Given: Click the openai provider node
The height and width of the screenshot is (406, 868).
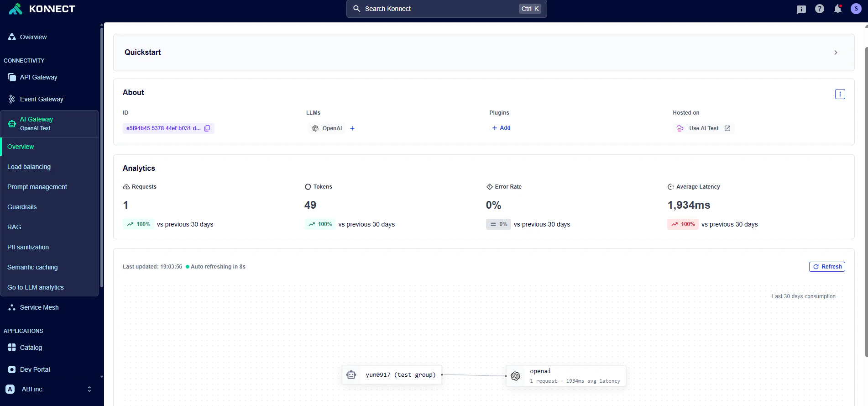Looking at the screenshot, I should 566,376.
